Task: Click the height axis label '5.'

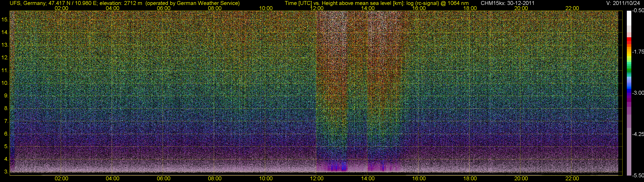Action: (x=6, y=147)
